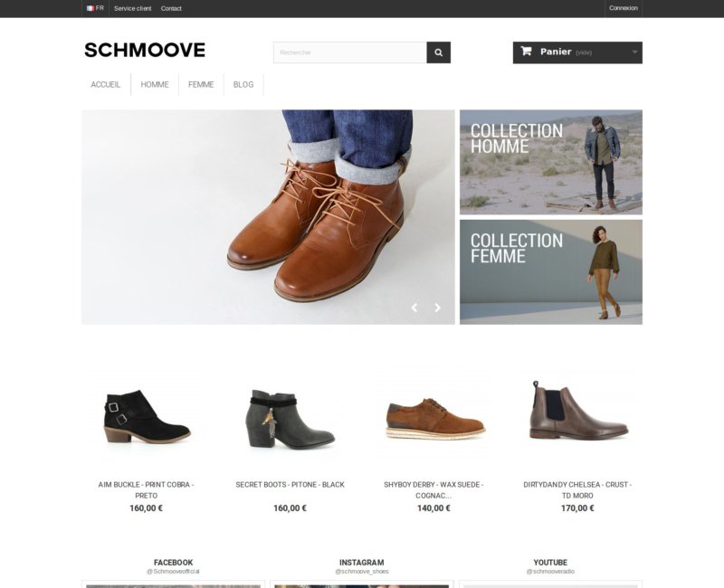Go to the previous slide arrow
This screenshot has height=588, width=724.
pos(414,308)
